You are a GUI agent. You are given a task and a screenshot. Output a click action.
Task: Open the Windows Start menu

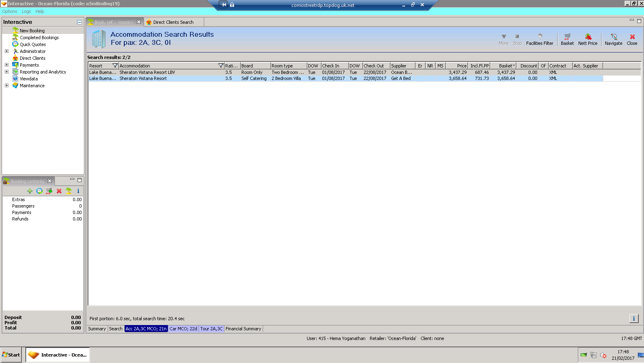[11, 355]
